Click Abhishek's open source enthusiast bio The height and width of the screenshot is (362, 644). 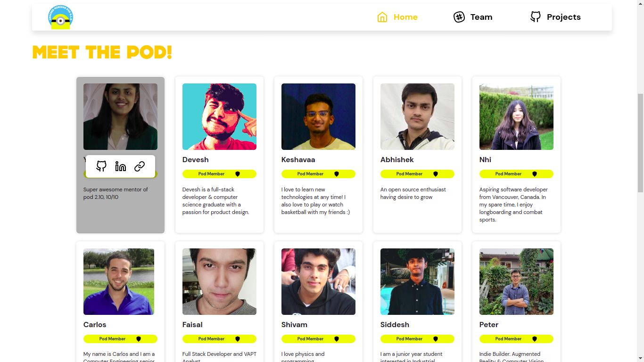tap(413, 193)
